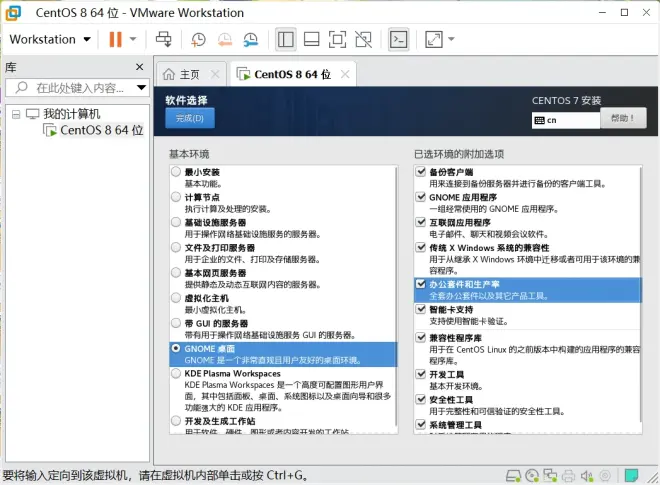The image size is (660, 485).
Task: Close the 主页 tab
Action: 215,75
